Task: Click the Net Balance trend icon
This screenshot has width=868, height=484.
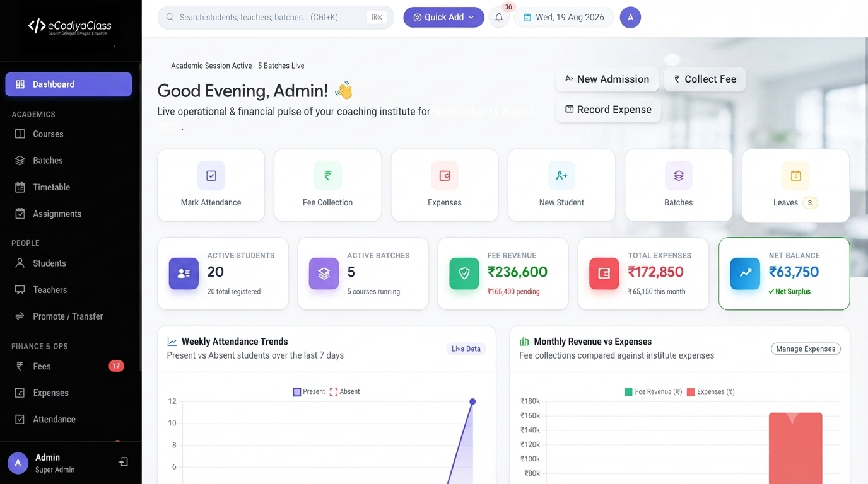Action: coord(745,274)
